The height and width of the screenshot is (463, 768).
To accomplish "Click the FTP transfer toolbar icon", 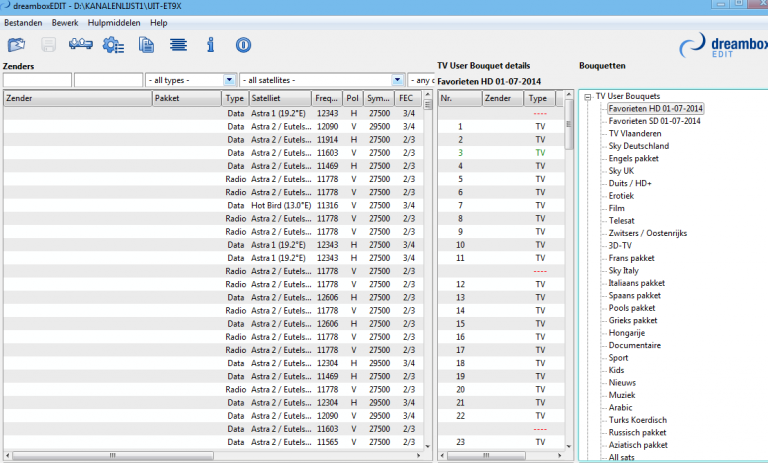I will coord(81,44).
